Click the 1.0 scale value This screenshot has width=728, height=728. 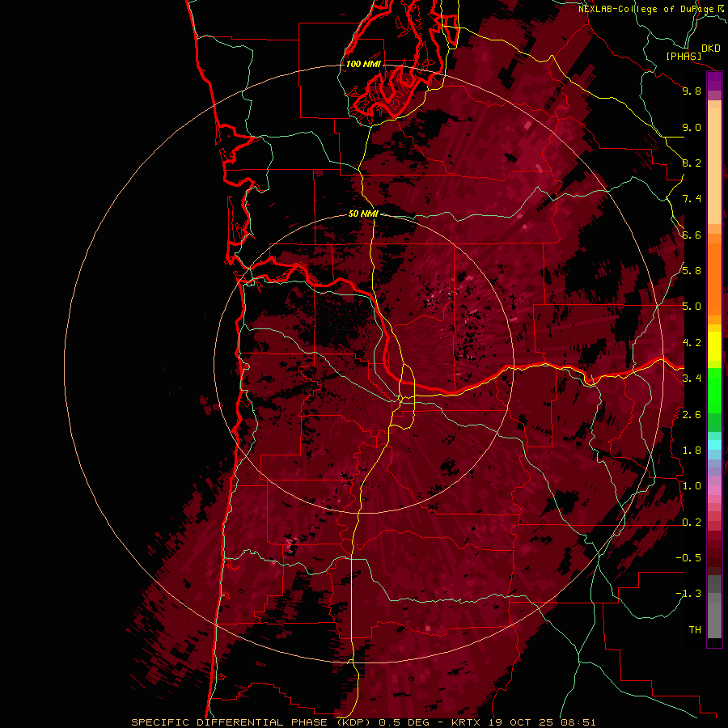(x=692, y=486)
